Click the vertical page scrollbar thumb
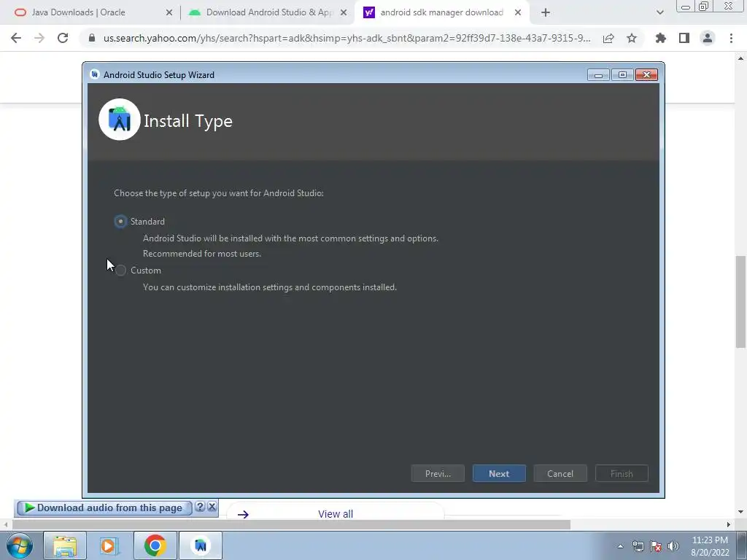Viewport: 747px width, 560px height. [x=740, y=302]
